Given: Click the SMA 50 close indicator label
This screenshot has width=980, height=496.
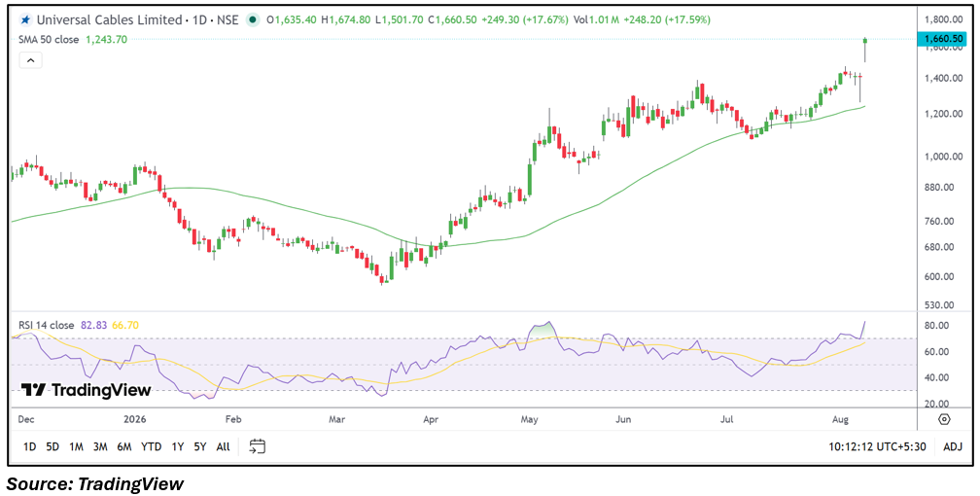Looking at the screenshot, I should point(49,40).
